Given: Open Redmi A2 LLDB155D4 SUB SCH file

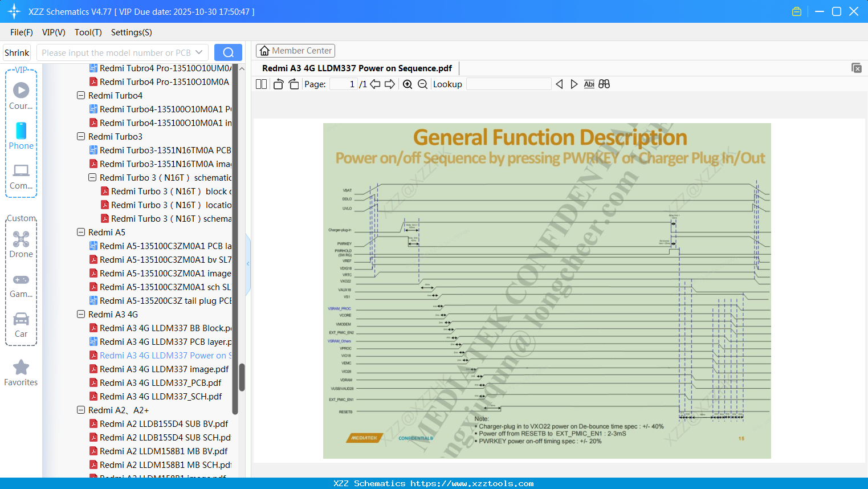Looking at the screenshot, I should (x=161, y=437).
